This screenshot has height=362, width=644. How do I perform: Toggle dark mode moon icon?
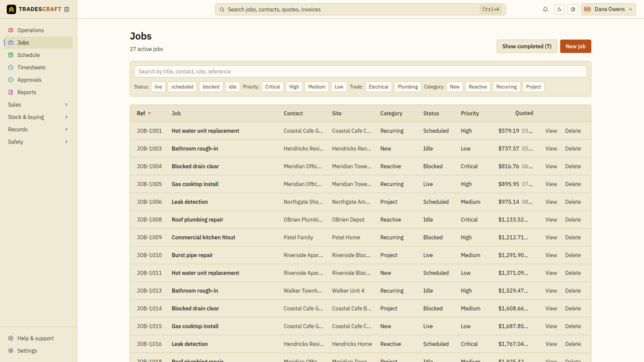559,9
